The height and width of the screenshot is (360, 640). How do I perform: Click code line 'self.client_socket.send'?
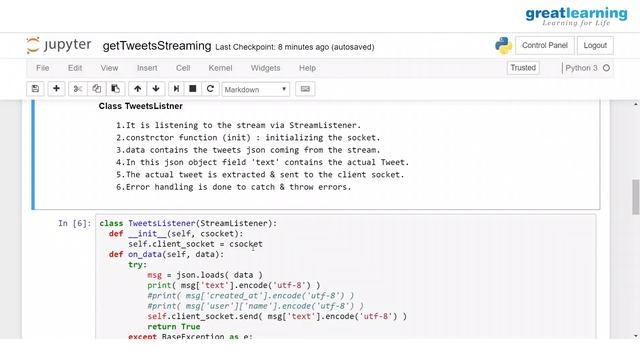point(277,316)
